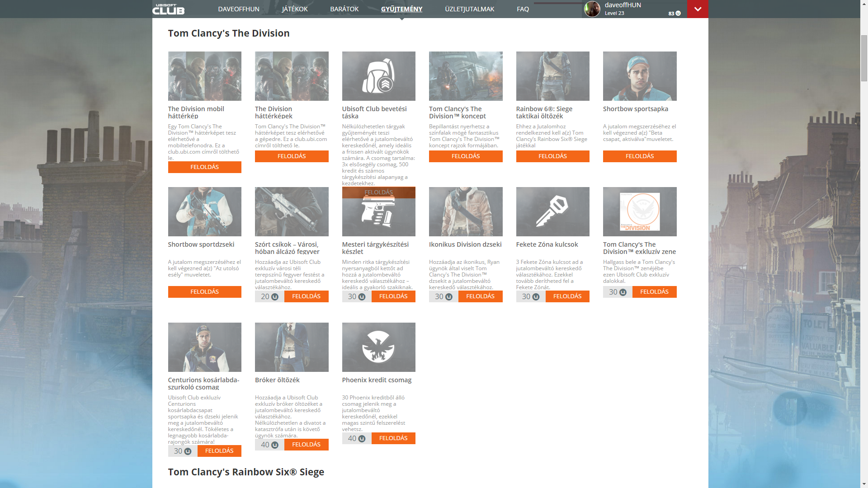Click FELOLDÁS for The Division exkluzív zene

pyautogui.click(x=655, y=292)
